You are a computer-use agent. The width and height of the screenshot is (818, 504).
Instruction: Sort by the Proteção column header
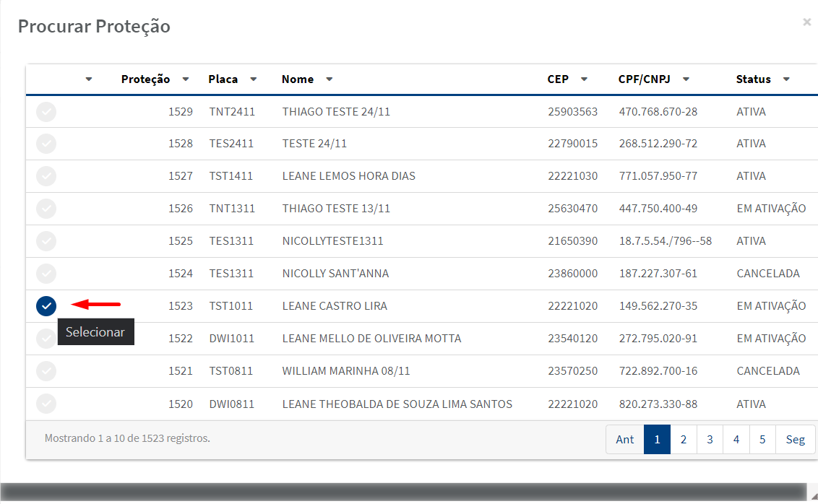click(x=145, y=79)
